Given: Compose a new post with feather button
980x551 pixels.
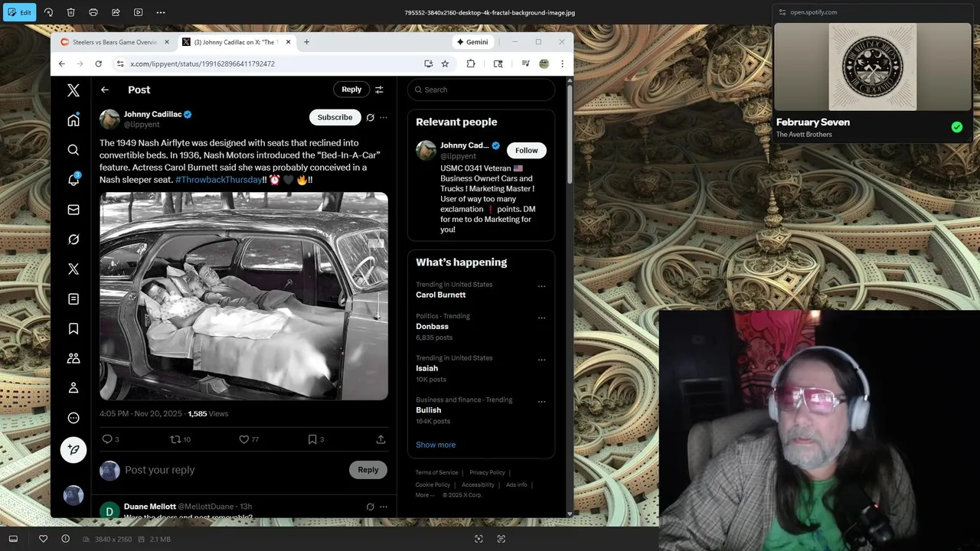Looking at the screenshot, I should tap(73, 450).
